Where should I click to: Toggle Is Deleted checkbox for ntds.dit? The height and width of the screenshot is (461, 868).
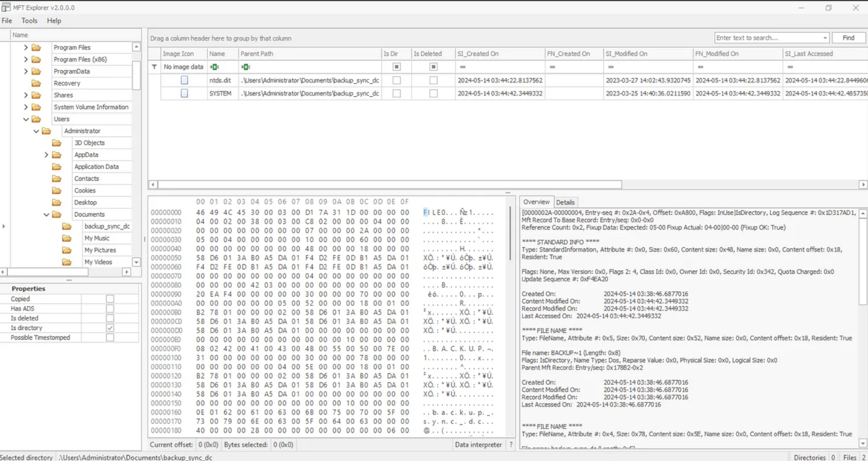click(433, 80)
